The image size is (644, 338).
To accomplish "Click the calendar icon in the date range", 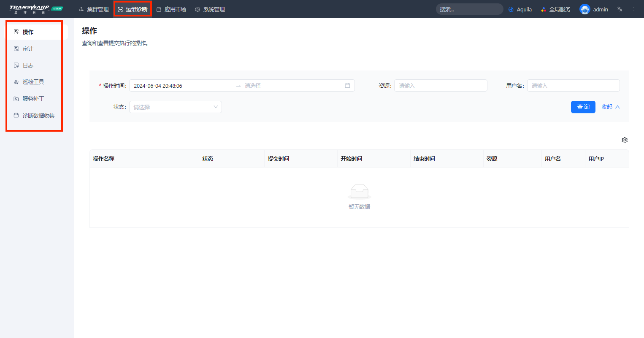I will (347, 86).
